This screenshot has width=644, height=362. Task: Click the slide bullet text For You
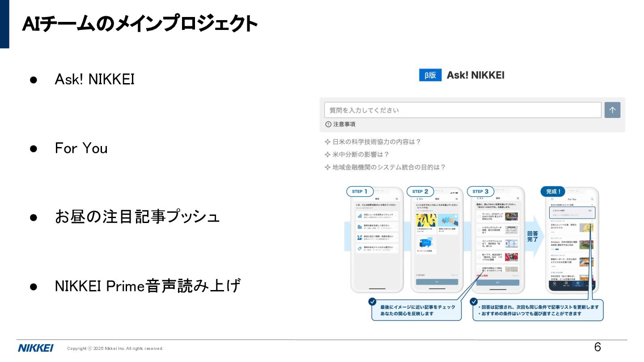pos(81,148)
